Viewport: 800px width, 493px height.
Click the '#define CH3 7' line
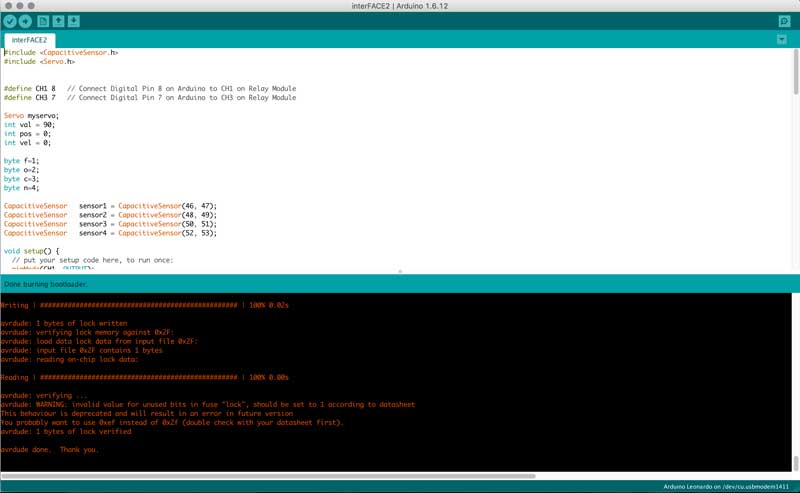coord(149,97)
